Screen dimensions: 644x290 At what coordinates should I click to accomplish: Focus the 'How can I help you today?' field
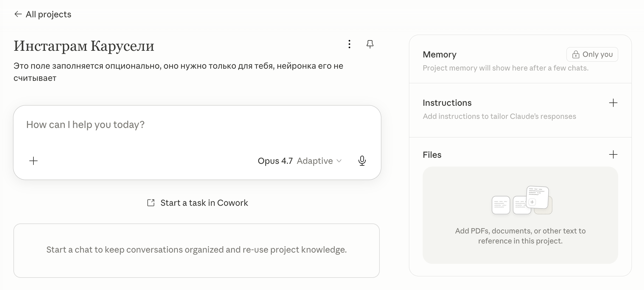(x=197, y=125)
